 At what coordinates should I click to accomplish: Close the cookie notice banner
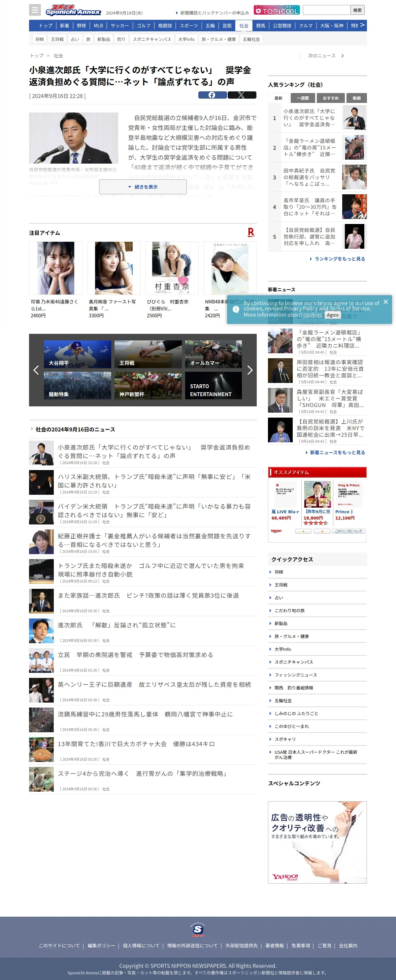click(x=386, y=302)
